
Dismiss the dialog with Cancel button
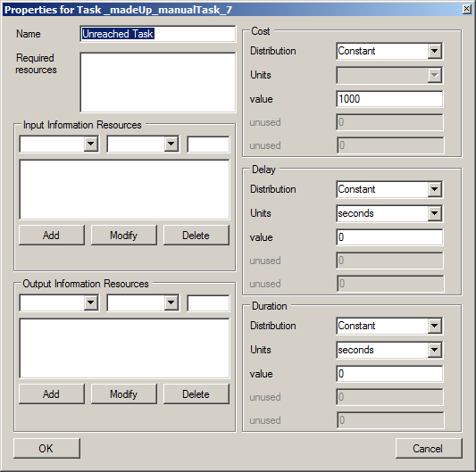tap(429, 448)
